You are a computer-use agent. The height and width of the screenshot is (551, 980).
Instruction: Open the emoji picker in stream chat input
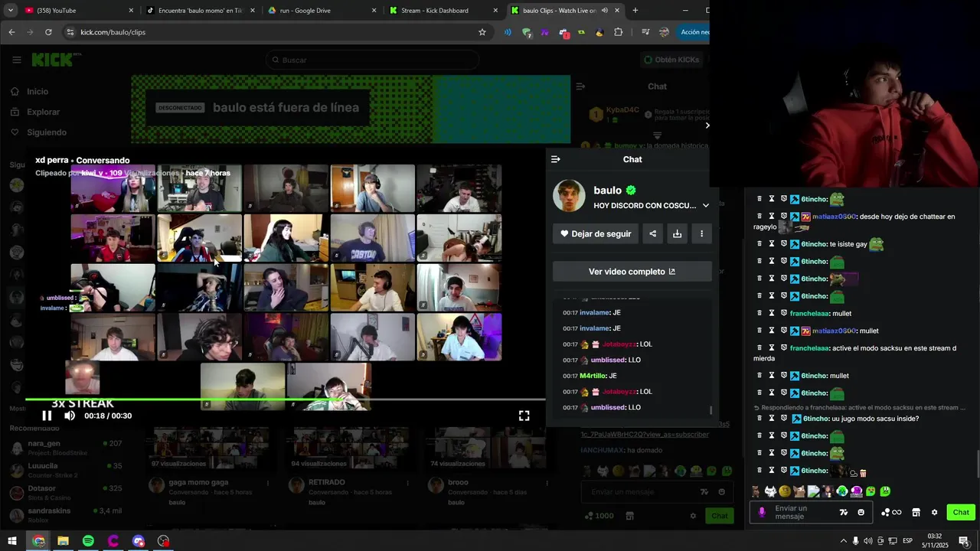pos(861,512)
